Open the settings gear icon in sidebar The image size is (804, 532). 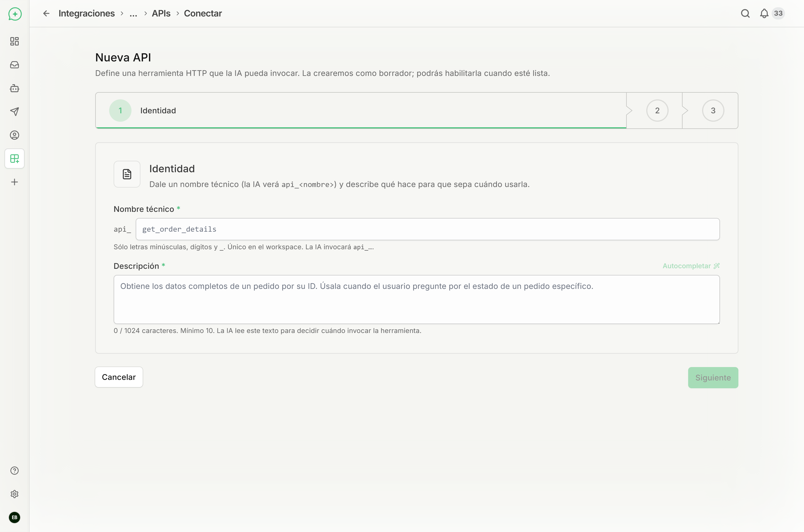click(x=15, y=494)
